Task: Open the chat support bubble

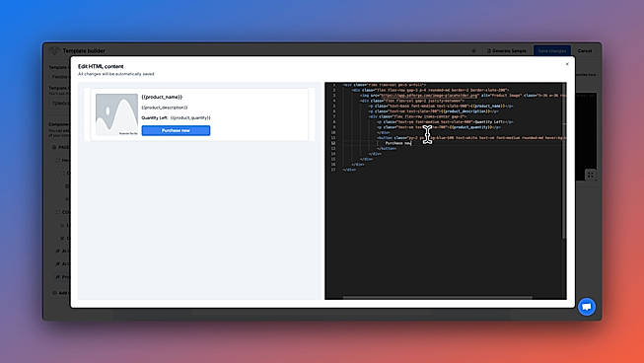Action: click(x=587, y=307)
